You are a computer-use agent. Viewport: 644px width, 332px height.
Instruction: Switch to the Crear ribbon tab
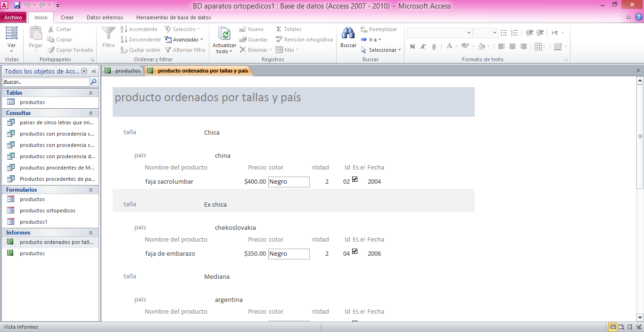(x=67, y=17)
